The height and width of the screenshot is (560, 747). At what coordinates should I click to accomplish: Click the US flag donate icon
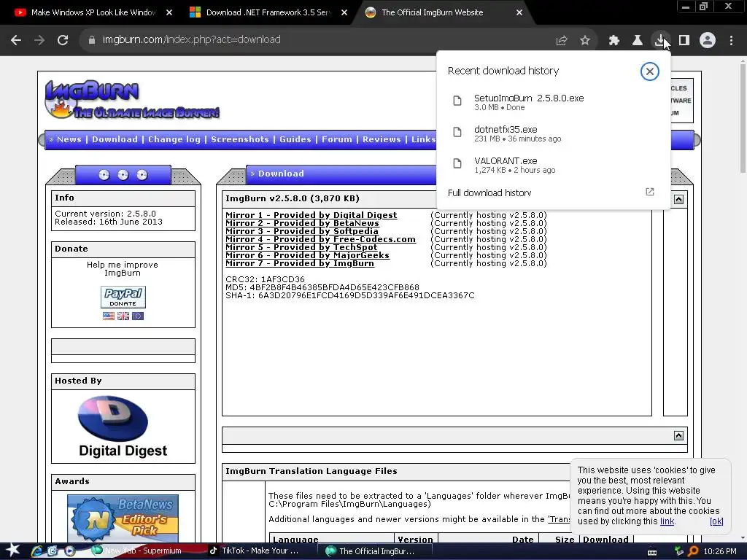click(x=109, y=316)
